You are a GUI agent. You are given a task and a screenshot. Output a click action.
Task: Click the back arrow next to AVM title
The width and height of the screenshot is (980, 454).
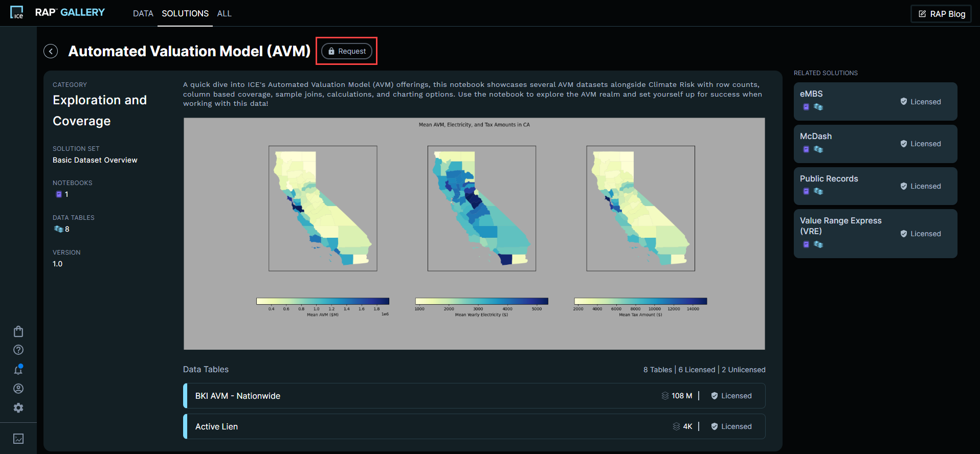tap(51, 51)
